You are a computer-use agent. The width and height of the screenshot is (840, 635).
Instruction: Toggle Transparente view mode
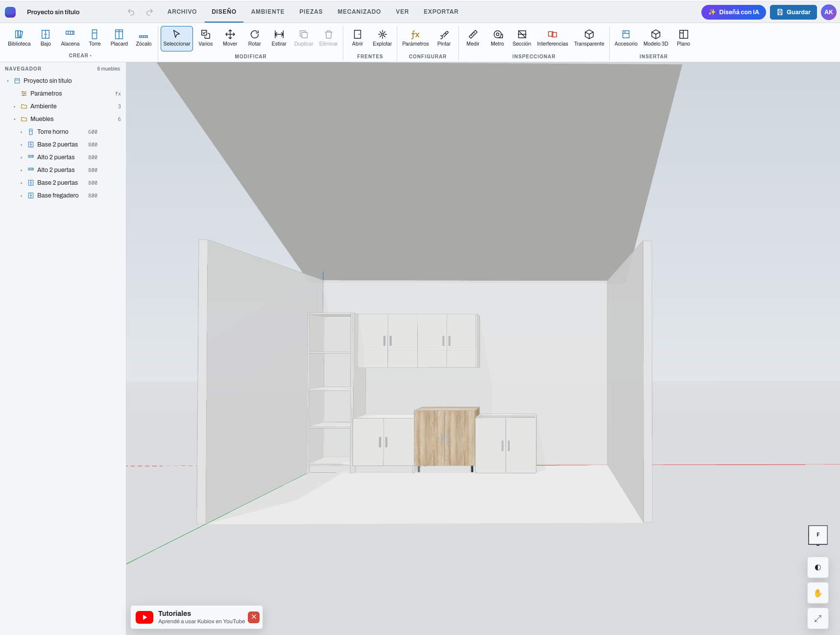click(x=589, y=38)
